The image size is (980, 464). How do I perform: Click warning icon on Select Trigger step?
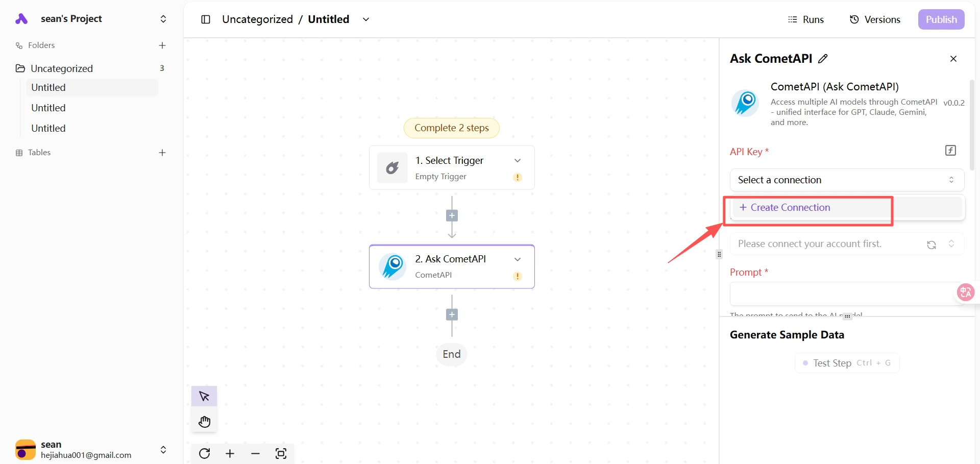pyautogui.click(x=518, y=177)
